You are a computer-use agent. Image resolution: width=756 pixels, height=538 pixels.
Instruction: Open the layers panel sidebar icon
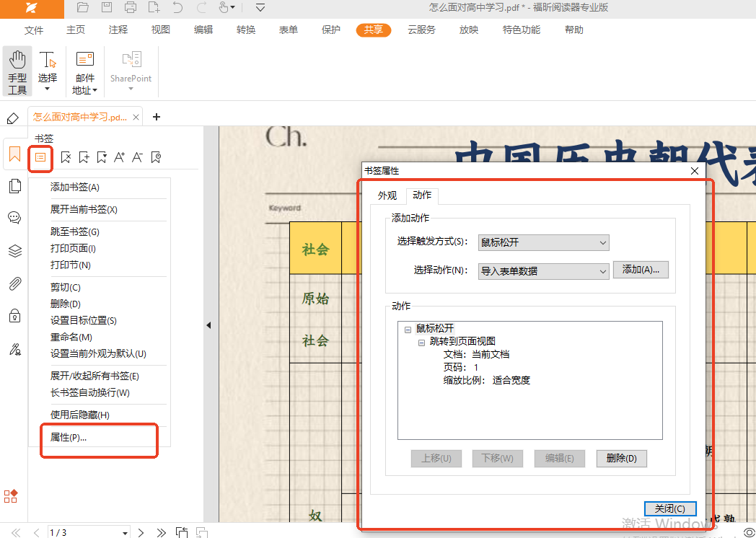pos(14,251)
